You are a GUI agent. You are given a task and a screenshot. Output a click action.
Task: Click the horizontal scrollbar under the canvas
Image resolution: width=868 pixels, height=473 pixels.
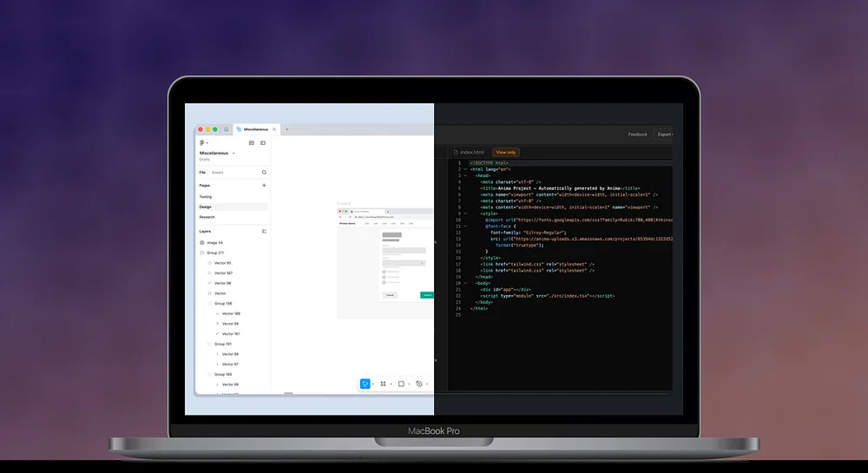(288, 393)
